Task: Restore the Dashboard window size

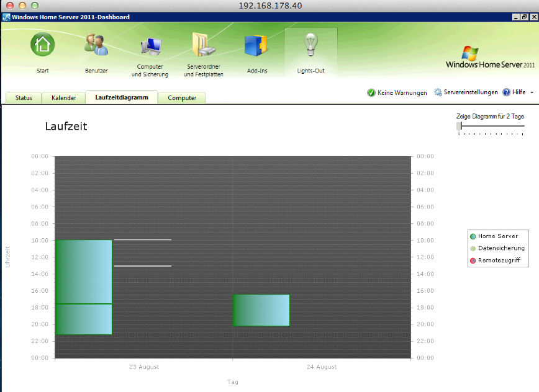Action: click(x=524, y=17)
